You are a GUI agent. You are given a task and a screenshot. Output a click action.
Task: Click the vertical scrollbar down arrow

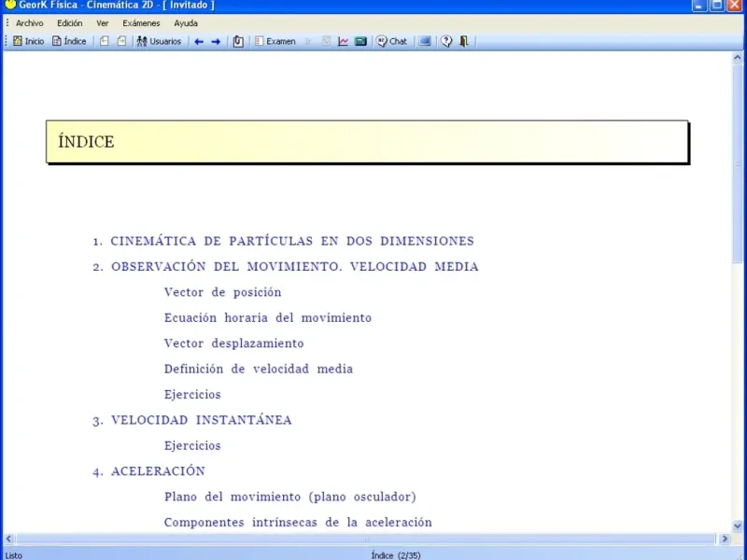click(x=738, y=526)
